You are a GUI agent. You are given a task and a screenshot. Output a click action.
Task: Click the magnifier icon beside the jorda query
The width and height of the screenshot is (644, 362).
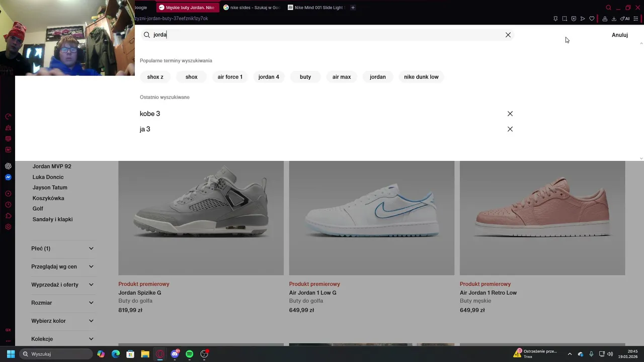tap(147, 35)
